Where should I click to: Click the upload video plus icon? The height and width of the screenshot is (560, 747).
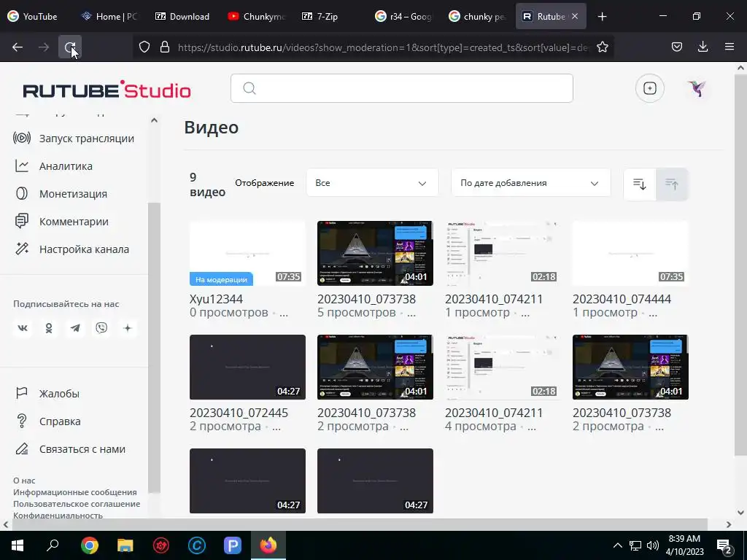click(650, 88)
